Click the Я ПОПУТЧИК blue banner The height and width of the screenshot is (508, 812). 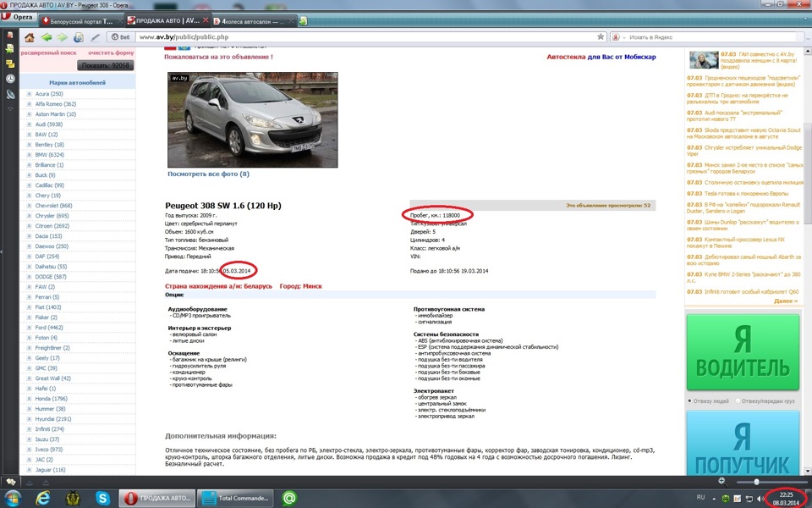point(743,443)
